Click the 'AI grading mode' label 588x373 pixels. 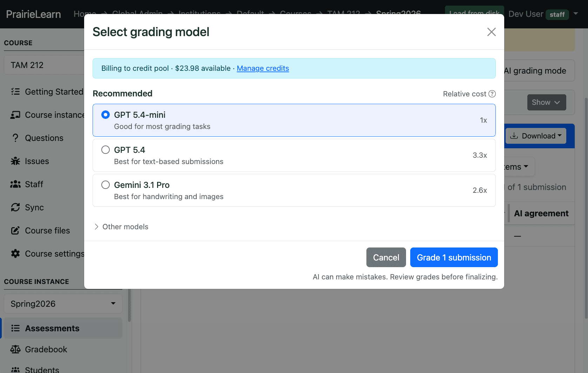coord(535,71)
